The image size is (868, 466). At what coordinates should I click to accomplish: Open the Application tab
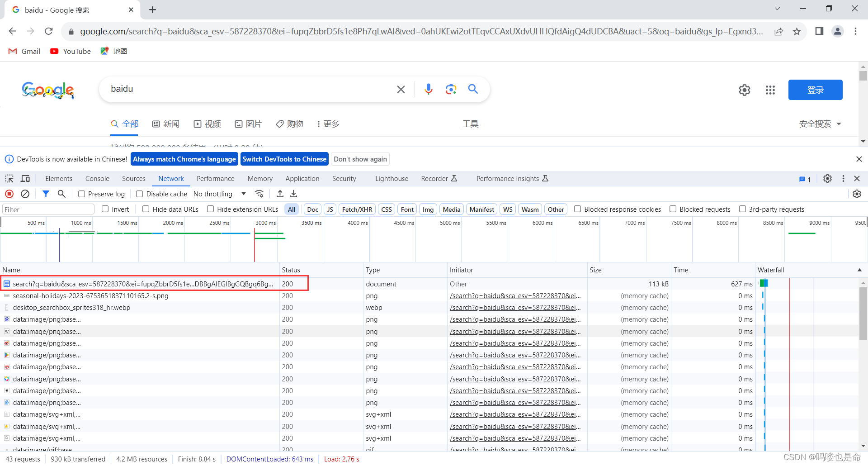pyautogui.click(x=302, y=179)
